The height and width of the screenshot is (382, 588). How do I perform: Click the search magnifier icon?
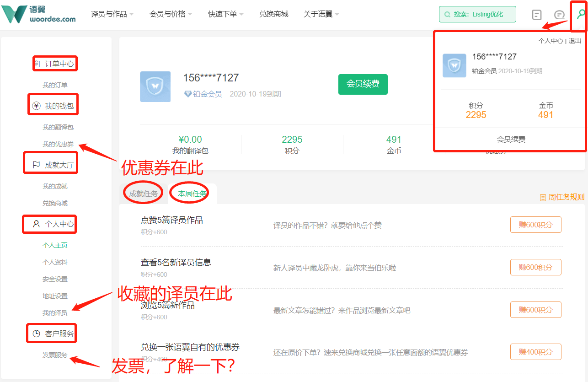pos(447,15)
